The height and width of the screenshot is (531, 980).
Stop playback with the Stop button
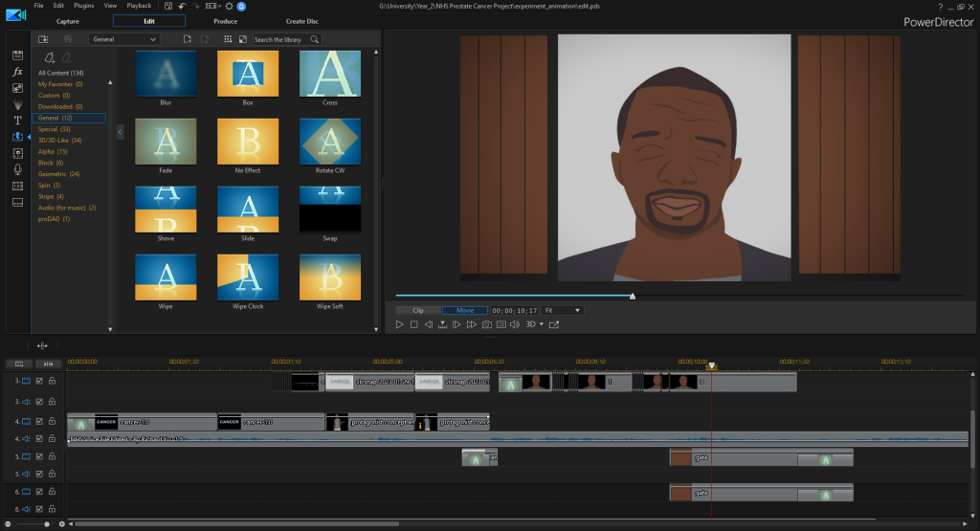pyautogui.click(x=413, y=324)
